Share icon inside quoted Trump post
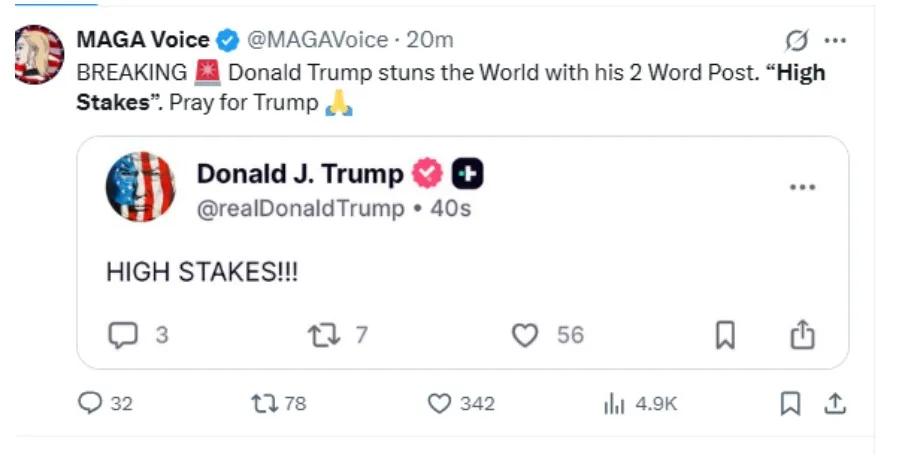This screenshot has height=466, width=915. 803,335
